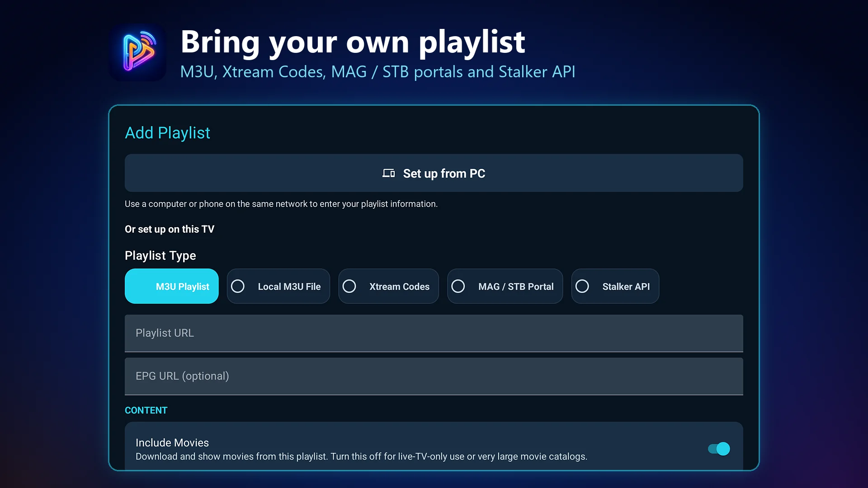868x488 pixels.
Task: Click the 'Or set up on this TV' text
Action: pyautogui.click(x=170, y=229)
